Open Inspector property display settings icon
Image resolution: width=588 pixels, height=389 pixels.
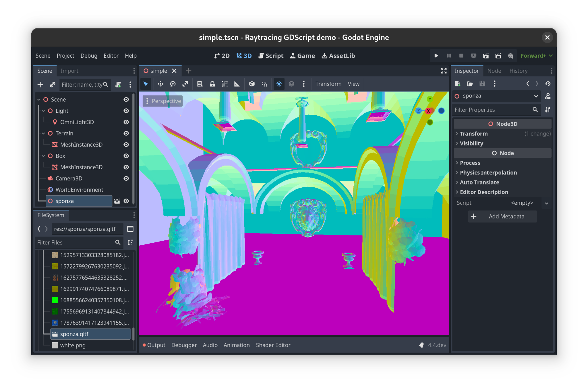click(x=548, y=110)
